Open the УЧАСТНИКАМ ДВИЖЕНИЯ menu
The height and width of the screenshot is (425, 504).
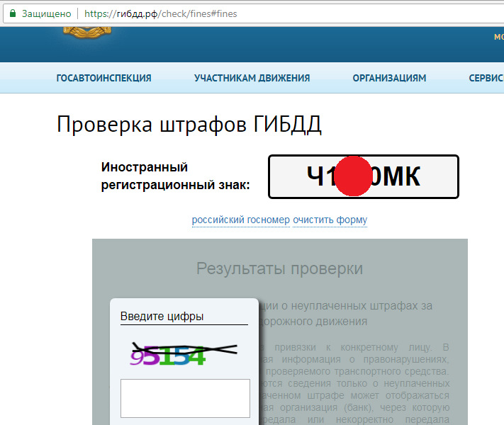pyautogui.click(x=252, y=78)
